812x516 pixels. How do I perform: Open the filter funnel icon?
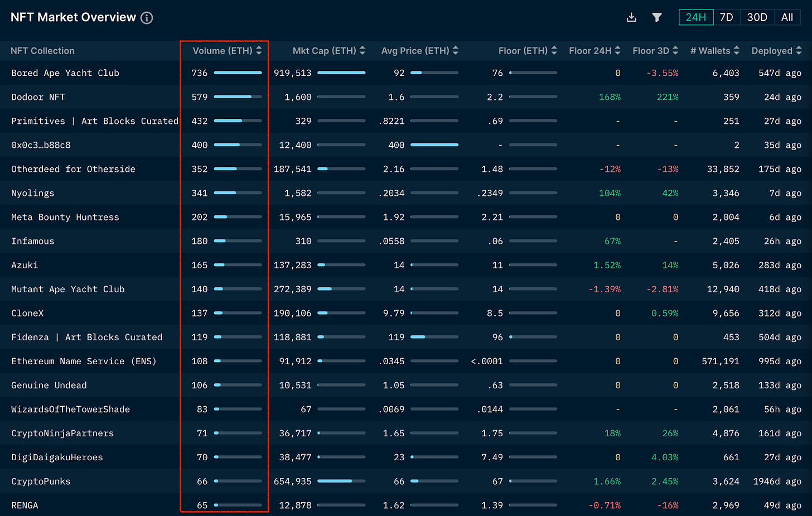[657, 17]
